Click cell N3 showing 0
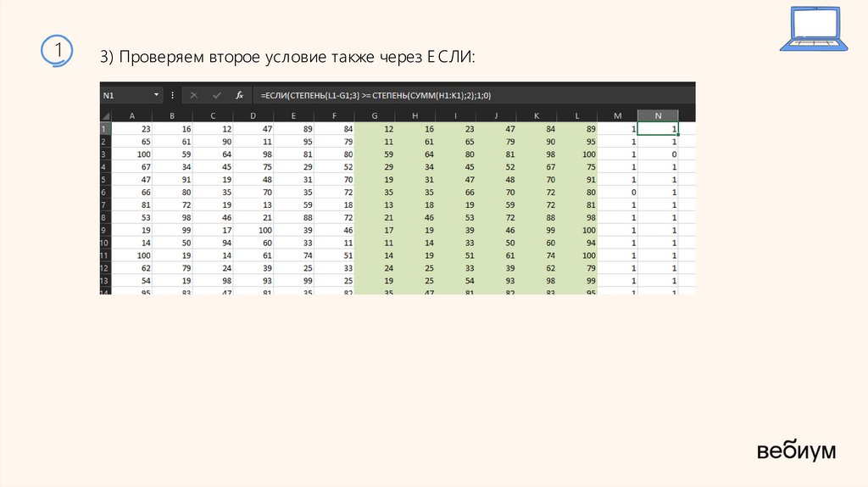Screen dimensions: 868x487 point(658,154)
